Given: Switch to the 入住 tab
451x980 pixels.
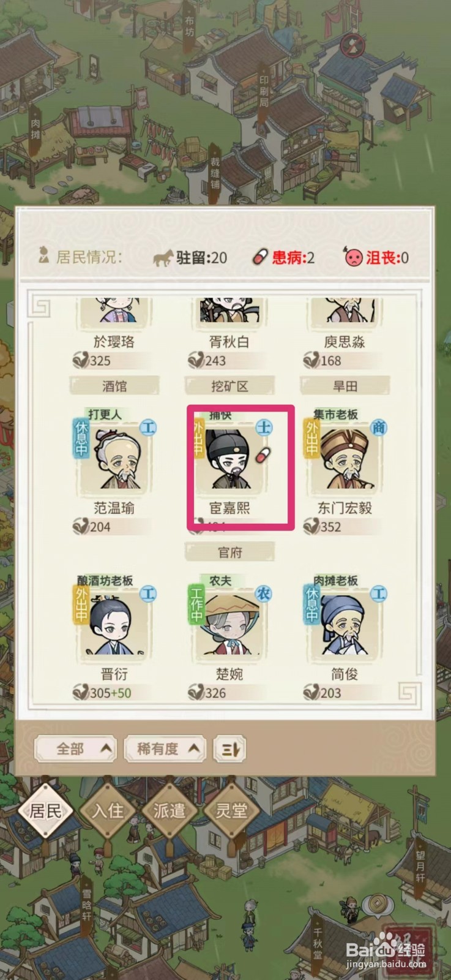Looking at the screenshot, I should 108,811.
